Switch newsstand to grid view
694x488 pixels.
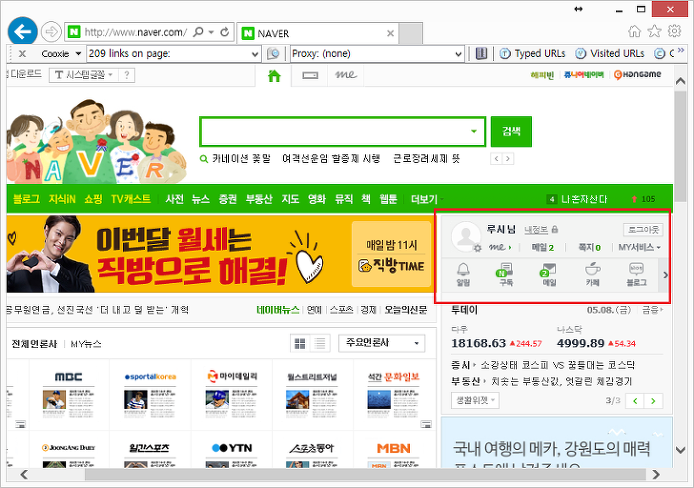point(300,343)
